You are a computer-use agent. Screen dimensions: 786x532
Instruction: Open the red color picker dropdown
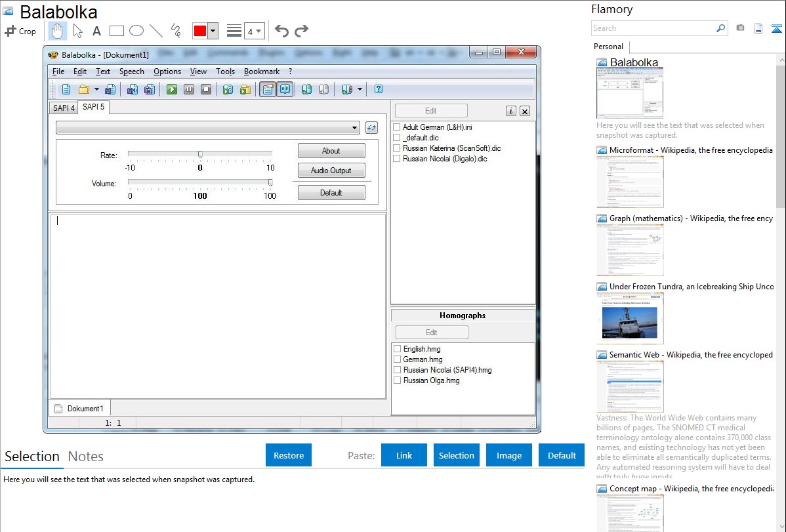[x=213, y=31]
